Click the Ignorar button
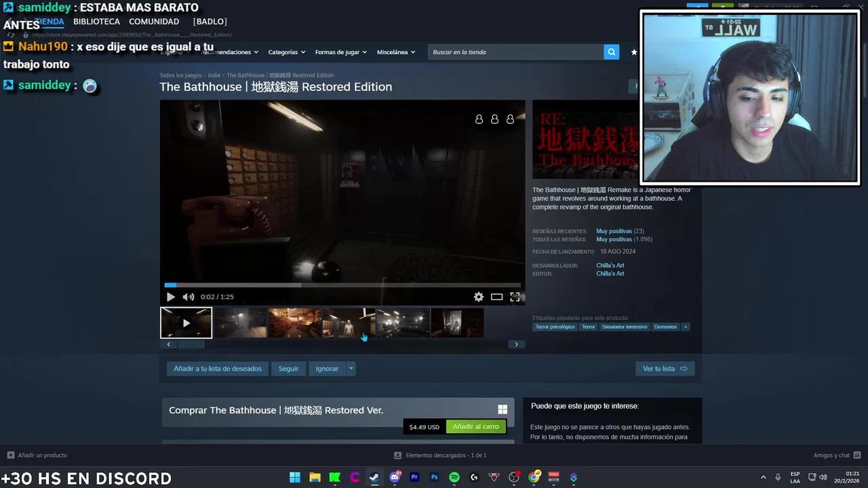 click(x=327, y=369)
